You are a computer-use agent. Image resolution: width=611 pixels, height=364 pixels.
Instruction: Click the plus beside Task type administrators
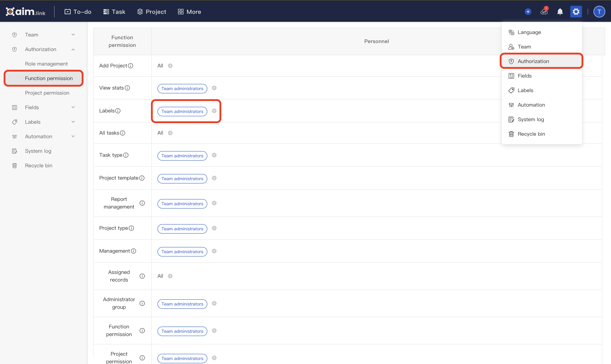click(x=214, y=155)
